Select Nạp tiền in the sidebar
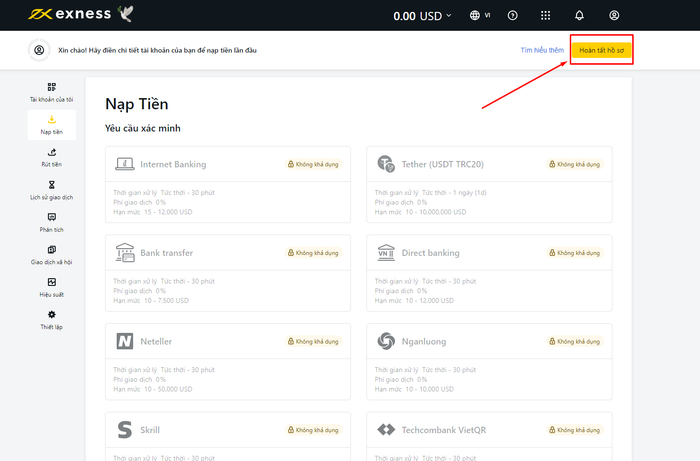The image size is (700, 461). pyautogui.click(x=51, y=125)
